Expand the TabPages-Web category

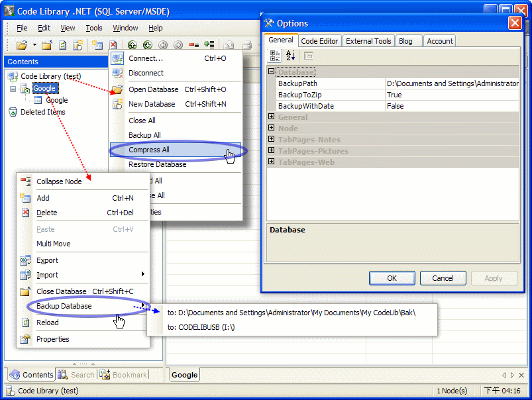pyautogui.click(x=271, y=162)
